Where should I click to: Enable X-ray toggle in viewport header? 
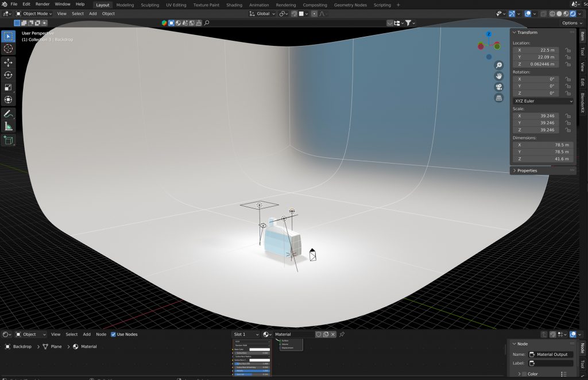coord(543,13)
